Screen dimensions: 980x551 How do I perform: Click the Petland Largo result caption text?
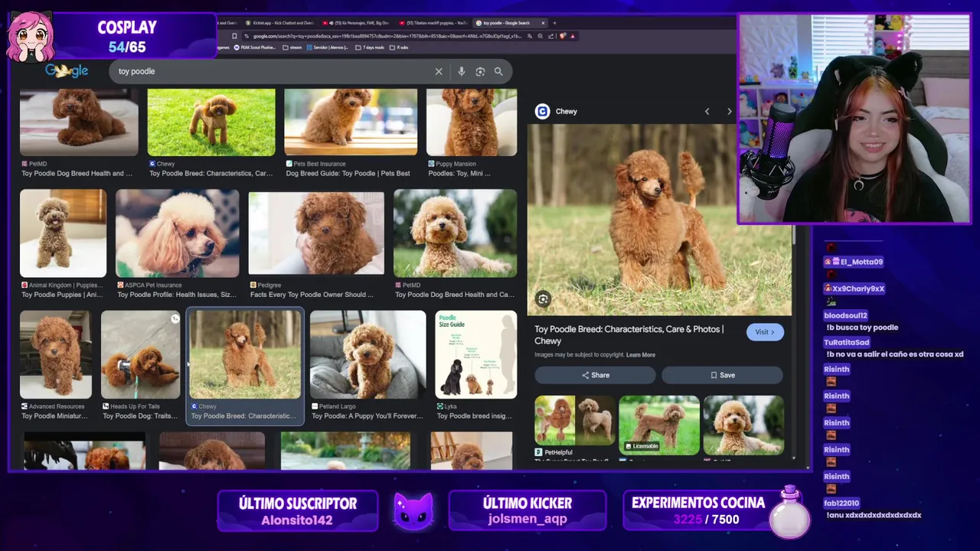[367, 416]
